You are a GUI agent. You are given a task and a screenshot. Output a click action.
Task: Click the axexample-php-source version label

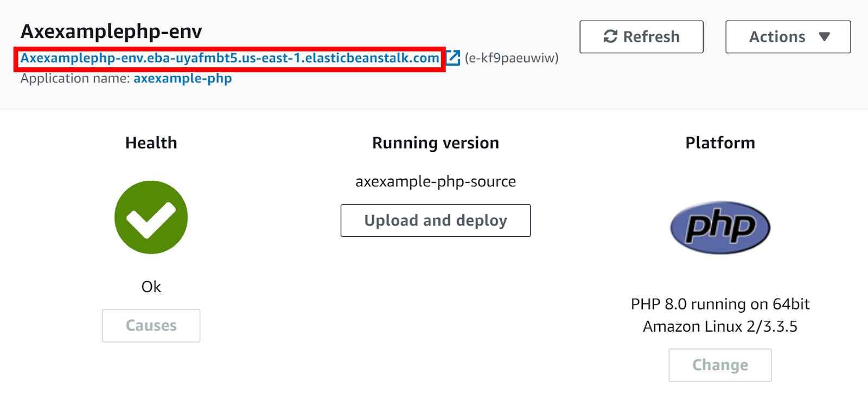pos(435,181)
